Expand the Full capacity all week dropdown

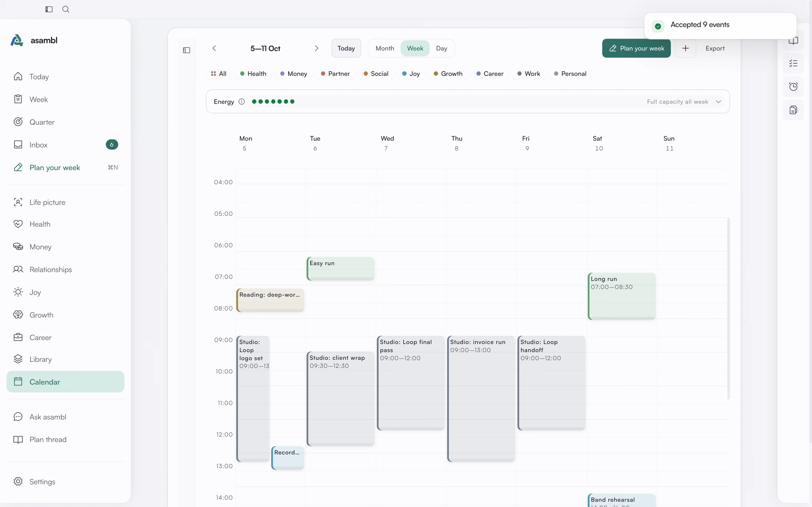coord(684,102)
